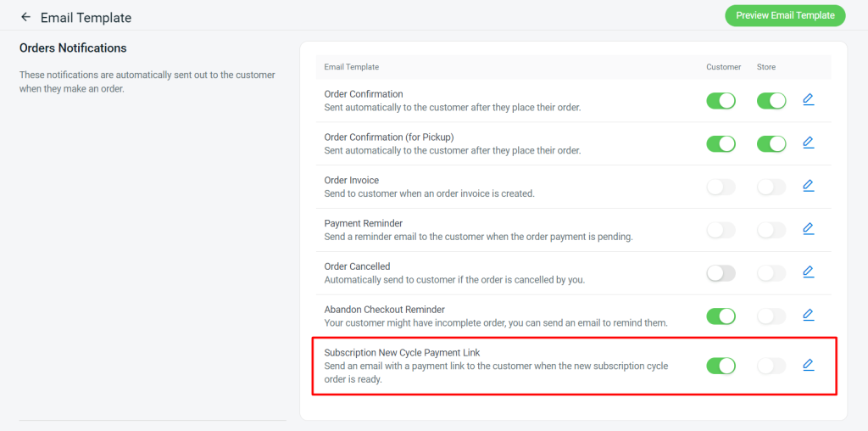868x431 pixels.
Task: Turn off Customer toggle for Subscription Payment Link
Action: coord(721,366)
